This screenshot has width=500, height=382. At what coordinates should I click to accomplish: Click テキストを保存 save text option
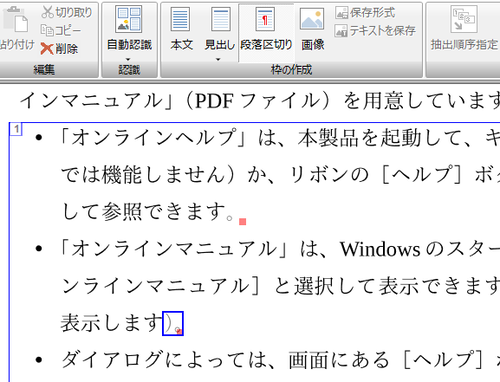click(x=375, y=31)
